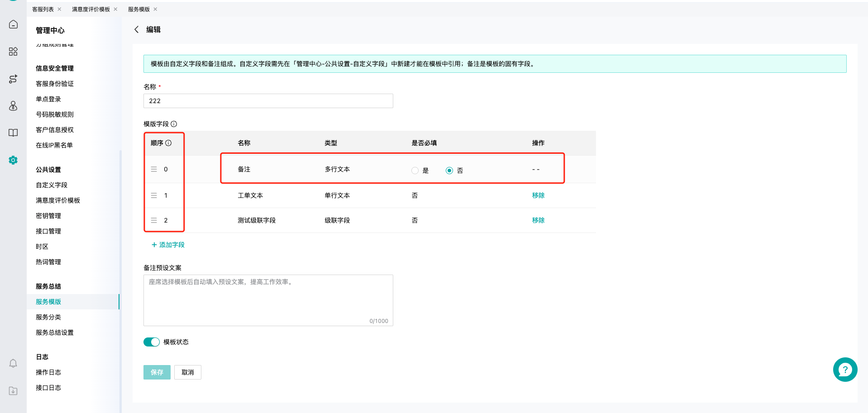Open 自定义字段 in sidebar

pyautogui.click(x=52, y=185)
